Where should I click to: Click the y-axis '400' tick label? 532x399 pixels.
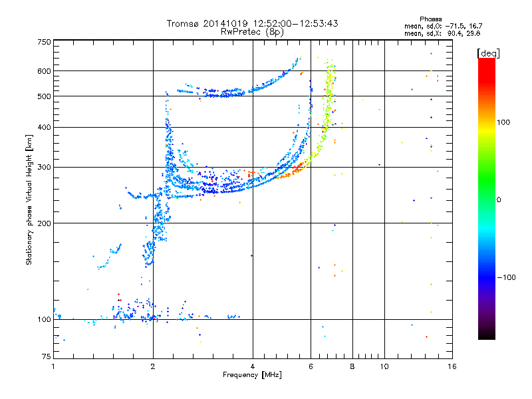click(x=44, y=128)
